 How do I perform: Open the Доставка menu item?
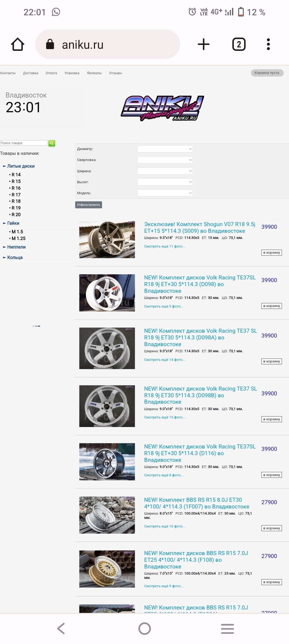(x=31, y=73)
